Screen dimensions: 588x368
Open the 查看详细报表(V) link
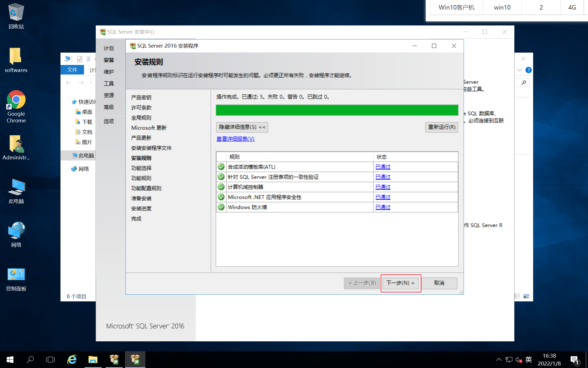coord(236,139)
